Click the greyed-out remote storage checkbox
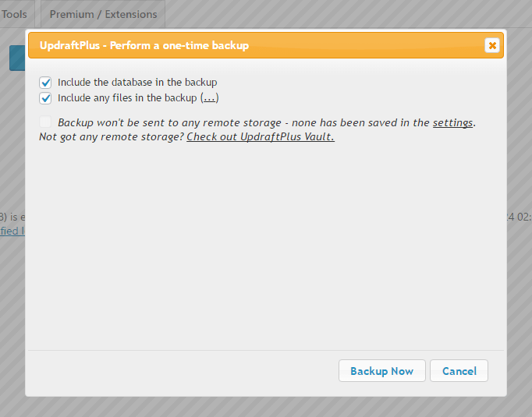The height and width of the screenshot is (417, 532). click(x=45, y=122)
